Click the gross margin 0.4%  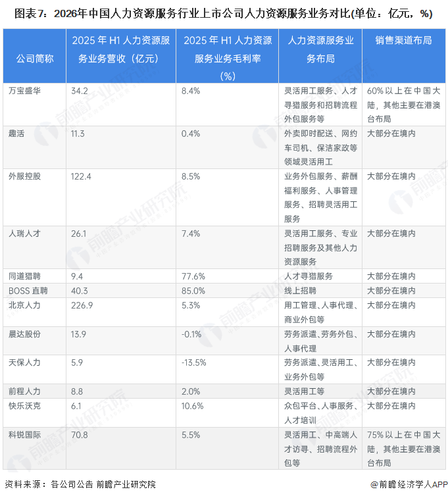click(191, 134)
